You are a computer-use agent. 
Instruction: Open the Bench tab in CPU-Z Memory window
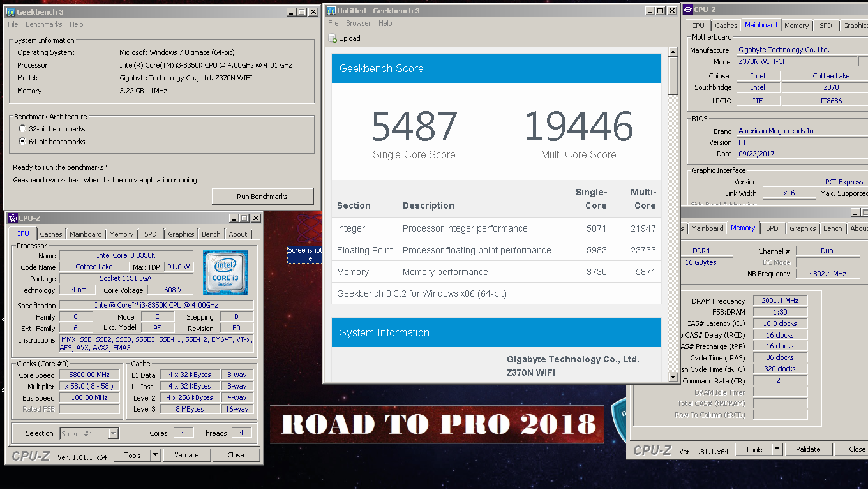click(x=832, y=228)
